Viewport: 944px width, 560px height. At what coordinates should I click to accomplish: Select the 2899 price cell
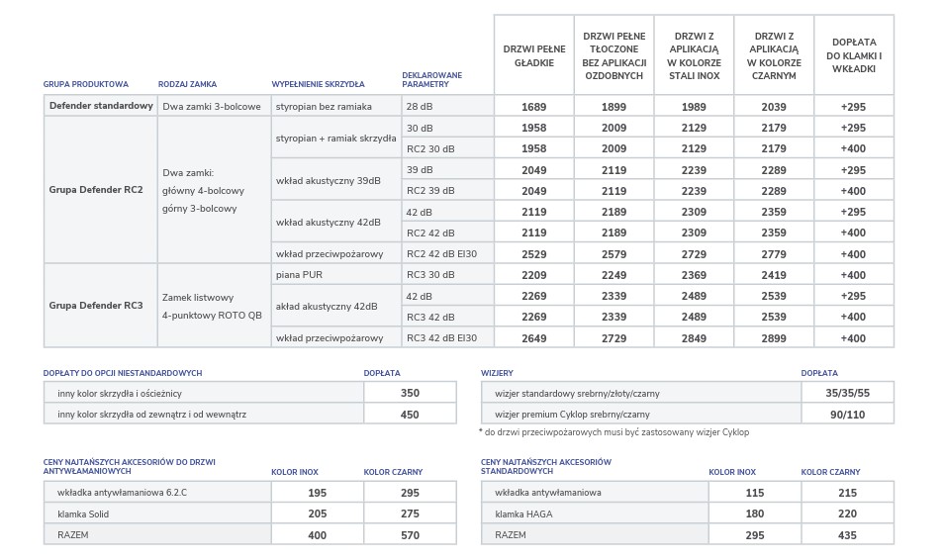tap(774, 338)
